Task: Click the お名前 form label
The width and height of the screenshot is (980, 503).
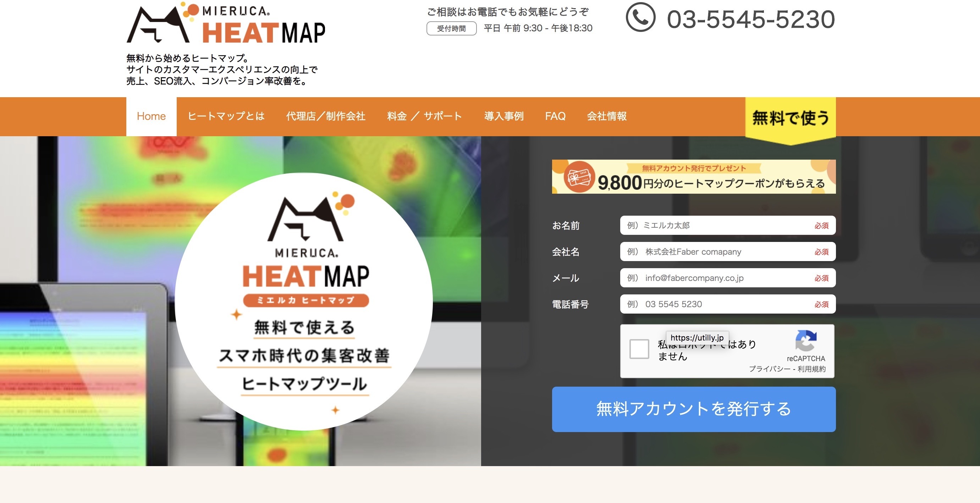Action: (x=566, y=226)
